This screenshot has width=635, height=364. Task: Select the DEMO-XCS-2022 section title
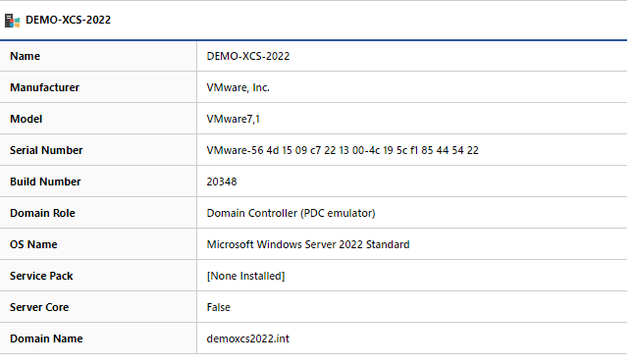click(x=68, y=20)
